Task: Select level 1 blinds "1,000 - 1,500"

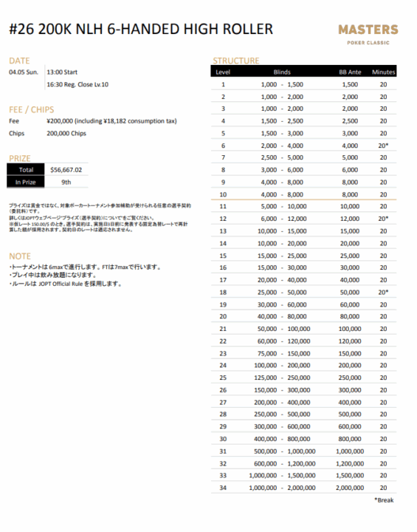Action: (282, 84)
